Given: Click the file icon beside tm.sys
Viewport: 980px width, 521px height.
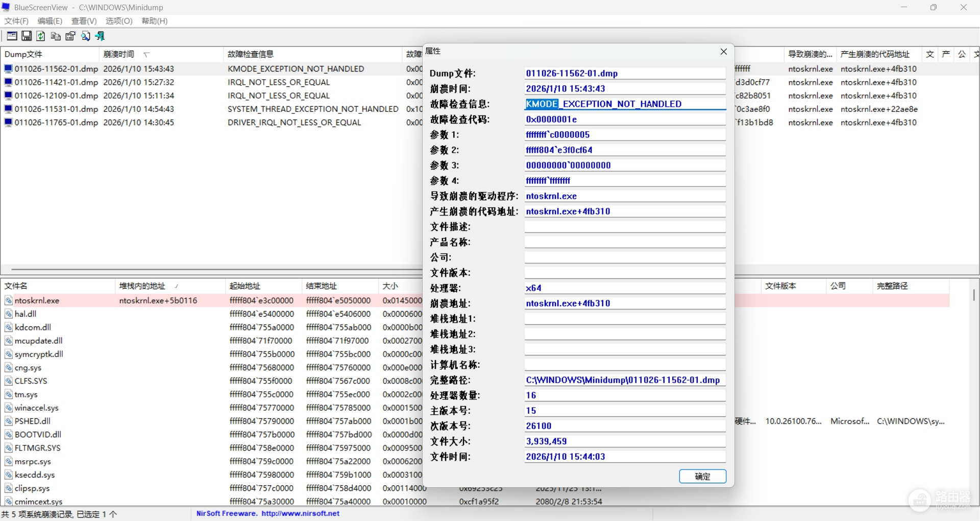Looking at the screenshot, I should coord(9,394).
